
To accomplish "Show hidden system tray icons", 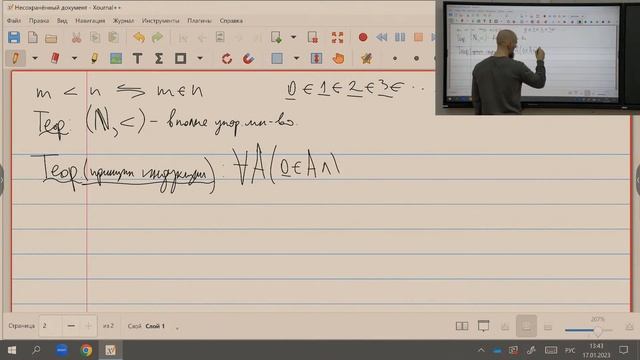I will 481,350.
